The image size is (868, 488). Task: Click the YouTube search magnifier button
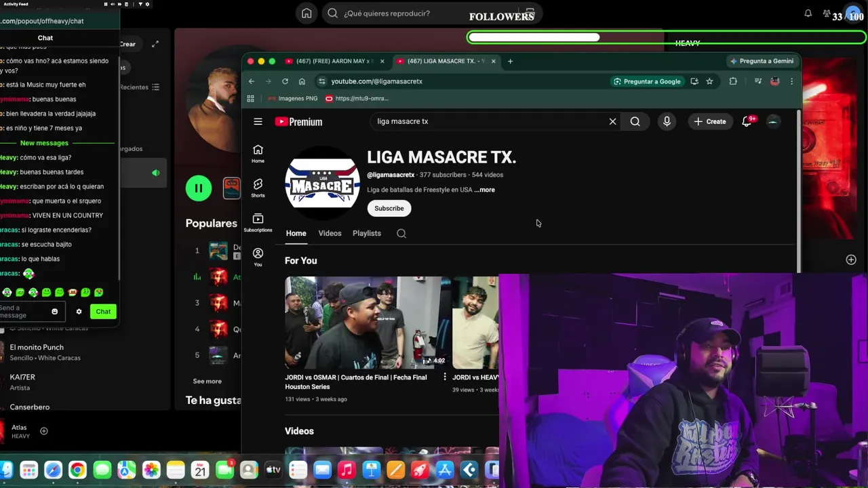pos(635,121)
